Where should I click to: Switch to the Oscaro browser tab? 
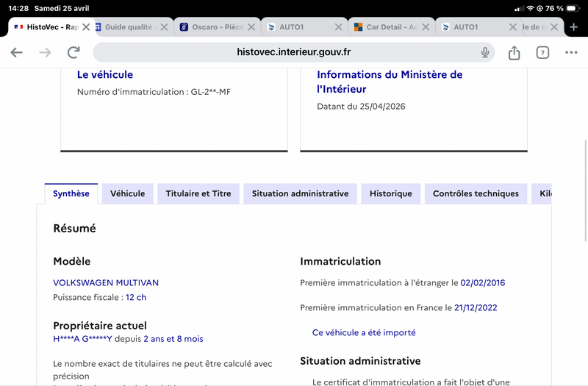point(212,27)
